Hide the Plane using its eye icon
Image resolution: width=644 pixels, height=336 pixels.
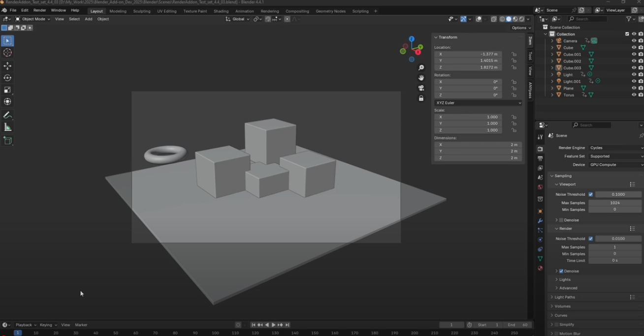pyautogui.click(x=634, y=88)
